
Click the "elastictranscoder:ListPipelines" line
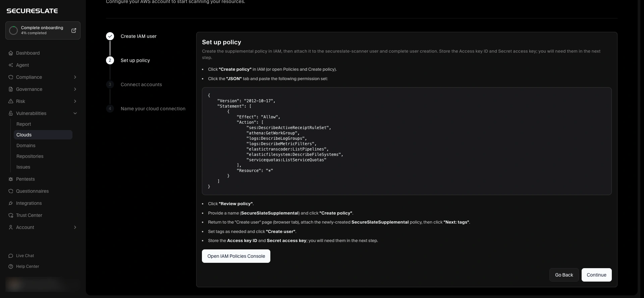tap(287, 149)
